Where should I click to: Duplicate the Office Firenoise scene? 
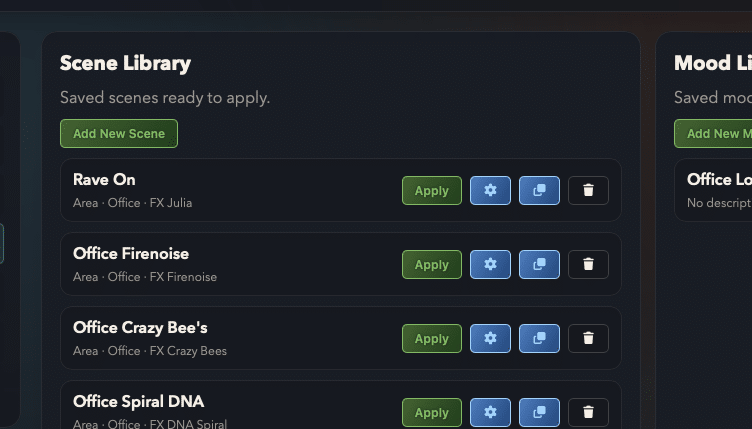point(539,264)
